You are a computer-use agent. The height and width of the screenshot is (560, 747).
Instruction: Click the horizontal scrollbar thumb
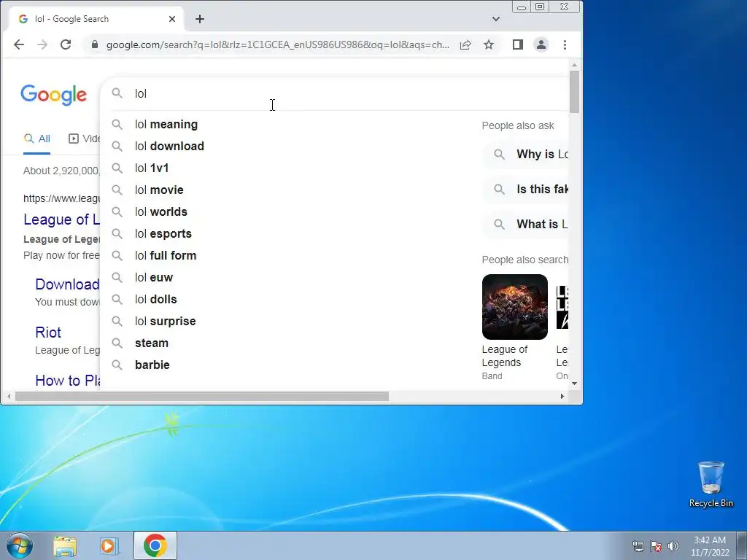point(202,396)
